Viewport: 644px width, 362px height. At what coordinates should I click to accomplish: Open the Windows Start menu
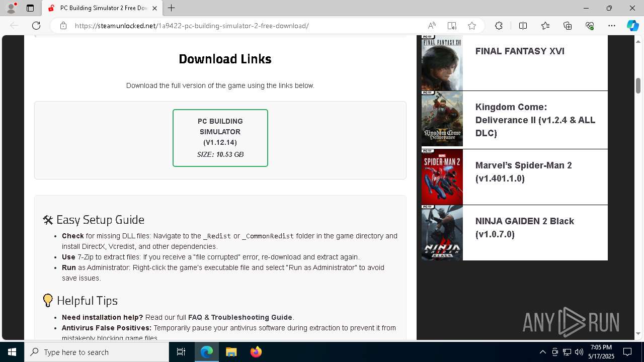coord(12,352)
